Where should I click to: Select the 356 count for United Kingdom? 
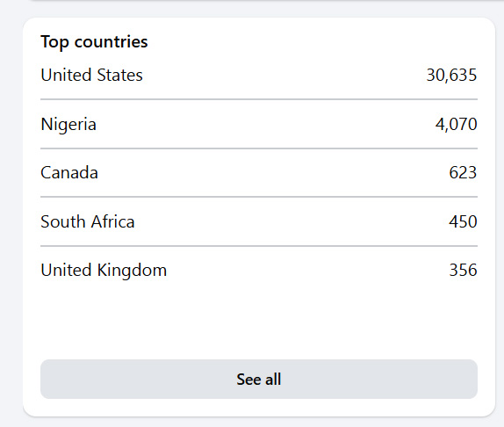463,270
